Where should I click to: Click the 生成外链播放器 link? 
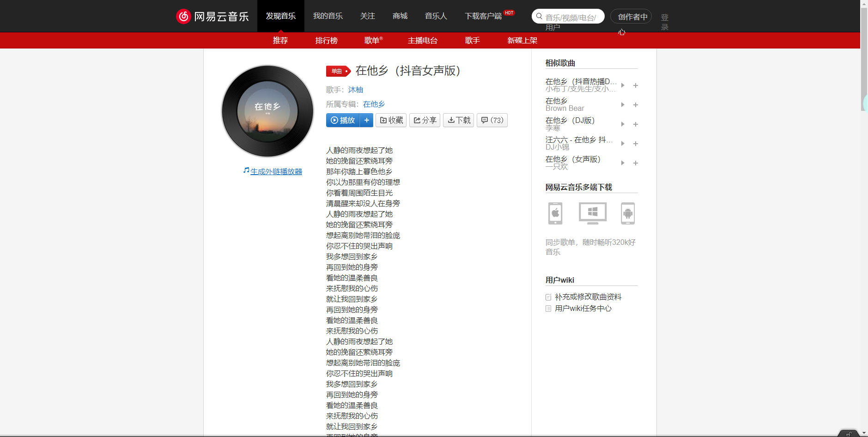click(x=276, y=170)
